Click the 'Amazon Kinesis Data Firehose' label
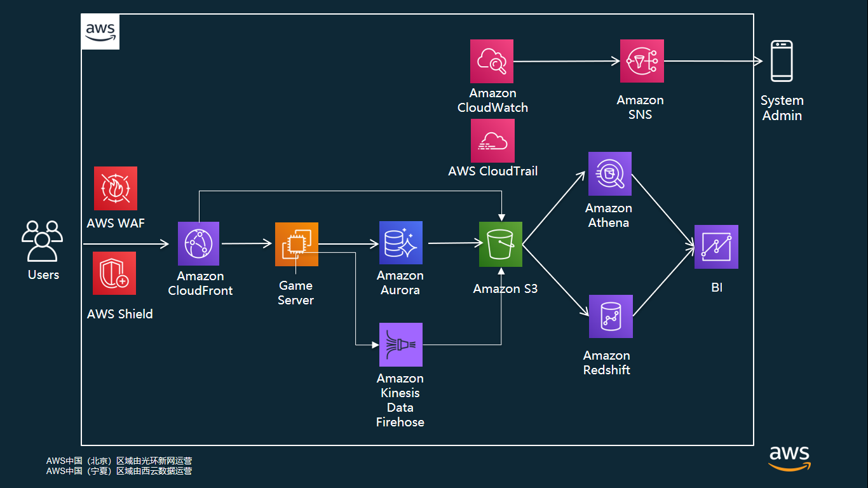This screenshot has width=868, height=488. point(400,400)
